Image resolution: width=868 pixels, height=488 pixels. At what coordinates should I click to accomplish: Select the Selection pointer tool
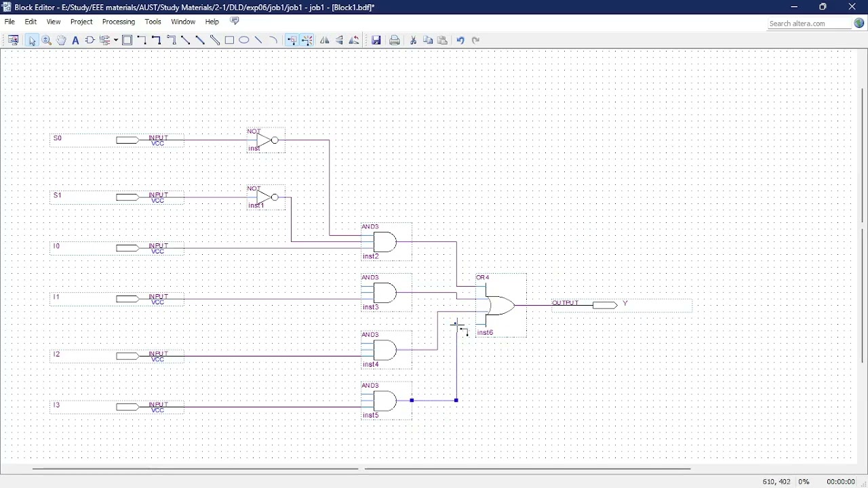[x=32, y=40]
